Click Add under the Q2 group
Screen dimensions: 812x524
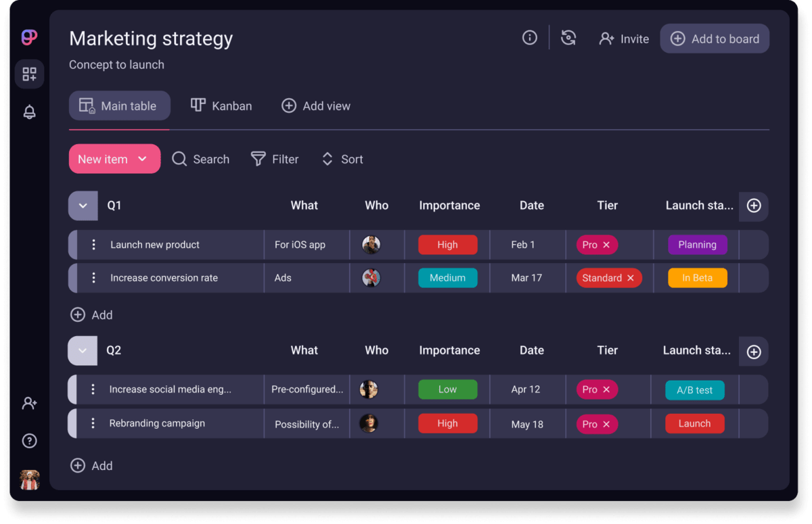91,465
